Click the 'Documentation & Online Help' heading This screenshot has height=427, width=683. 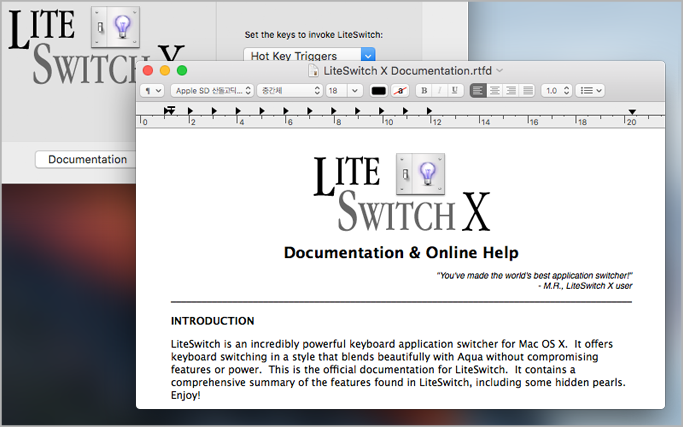click(401, 253)
